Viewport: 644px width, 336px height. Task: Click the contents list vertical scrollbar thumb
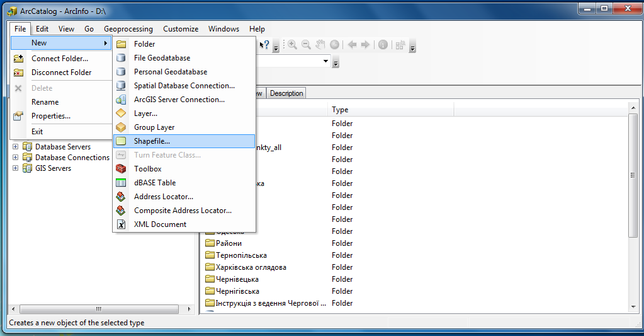click(633, 176)
